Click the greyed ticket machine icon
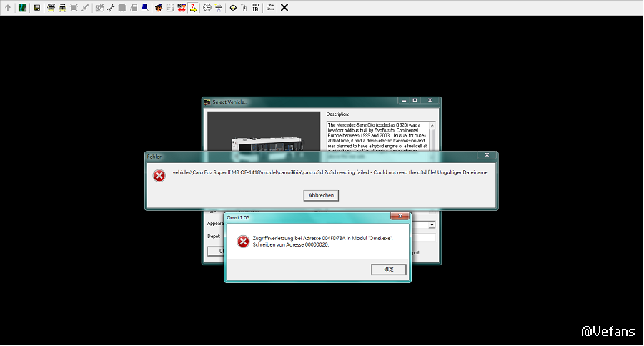644x346 pixels. (134, 7)
